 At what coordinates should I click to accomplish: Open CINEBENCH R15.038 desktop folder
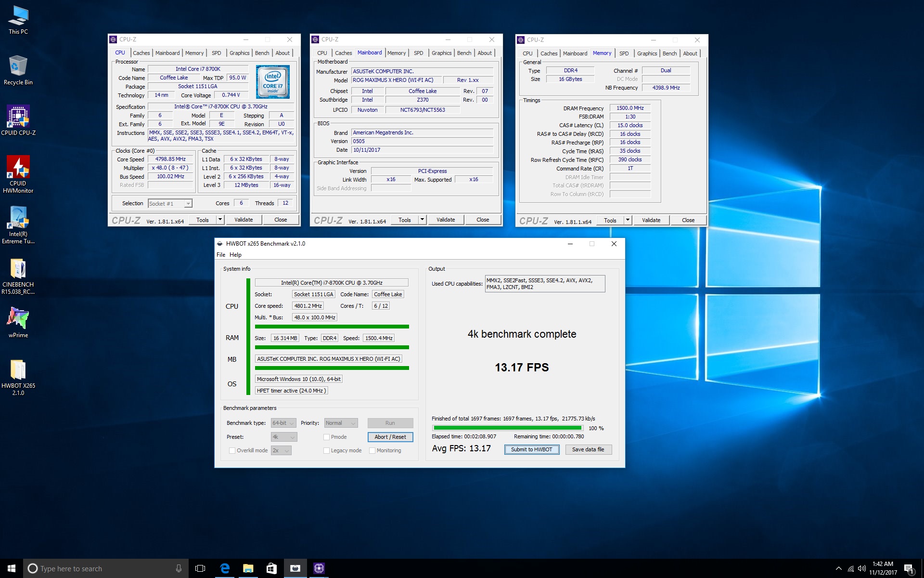[18, 276]
